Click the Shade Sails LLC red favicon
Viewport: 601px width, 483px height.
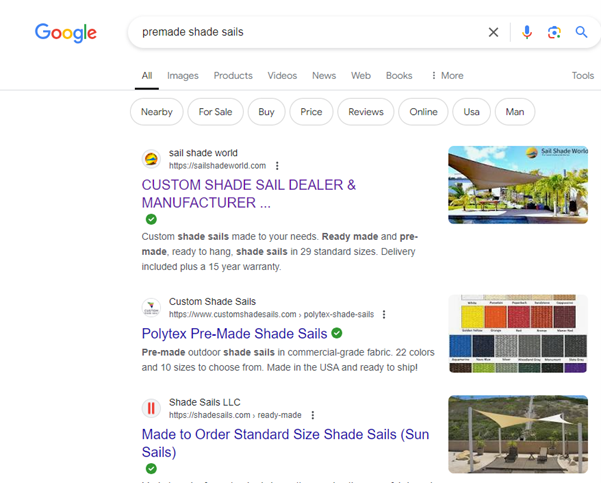(151, 408)
